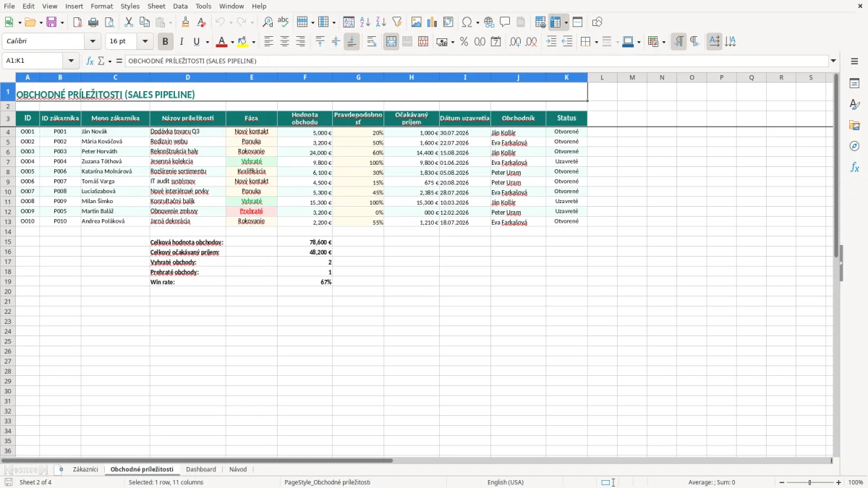Cut the selection with the scissors icon

coord(129,22)
